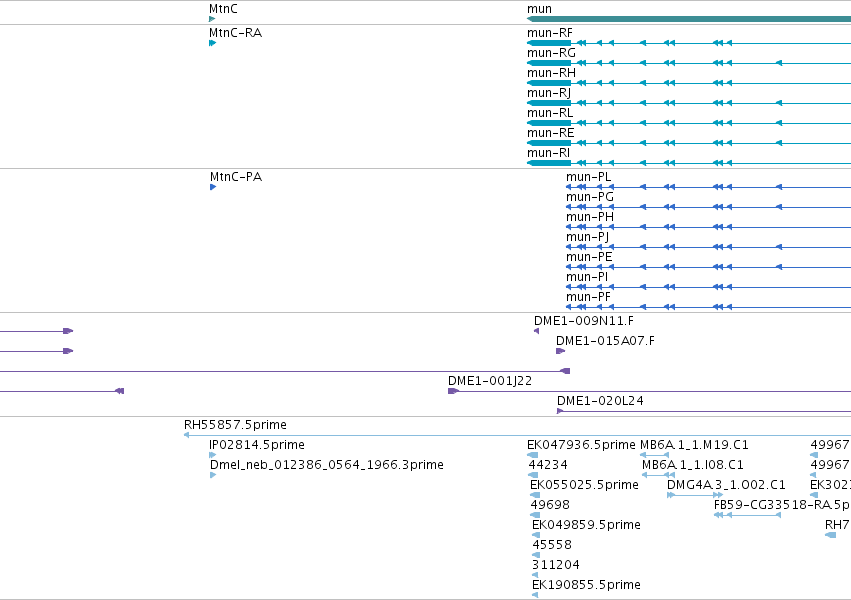Image resolution: width=851 pixels, height=600 pixels.
Task: Click the EK047936.5prime EST glyph
Action: point(532,455)
